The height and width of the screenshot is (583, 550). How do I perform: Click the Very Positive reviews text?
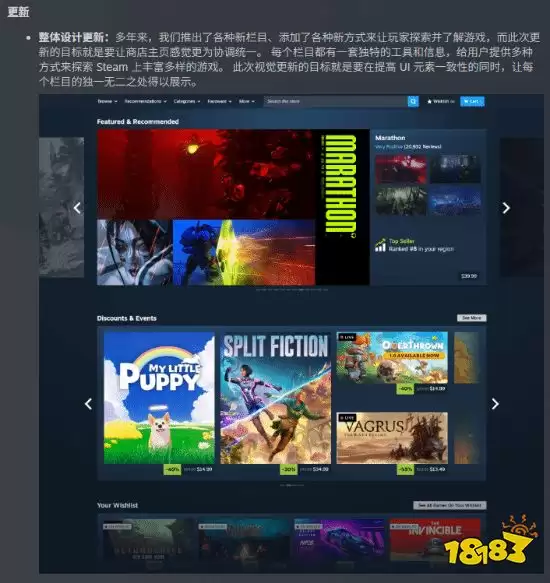408,146
